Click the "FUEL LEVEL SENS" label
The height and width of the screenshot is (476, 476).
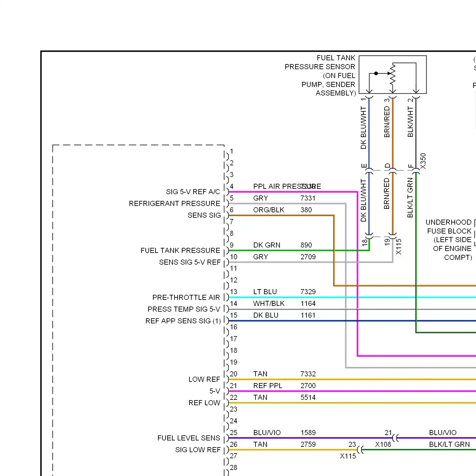click(189, 438)
